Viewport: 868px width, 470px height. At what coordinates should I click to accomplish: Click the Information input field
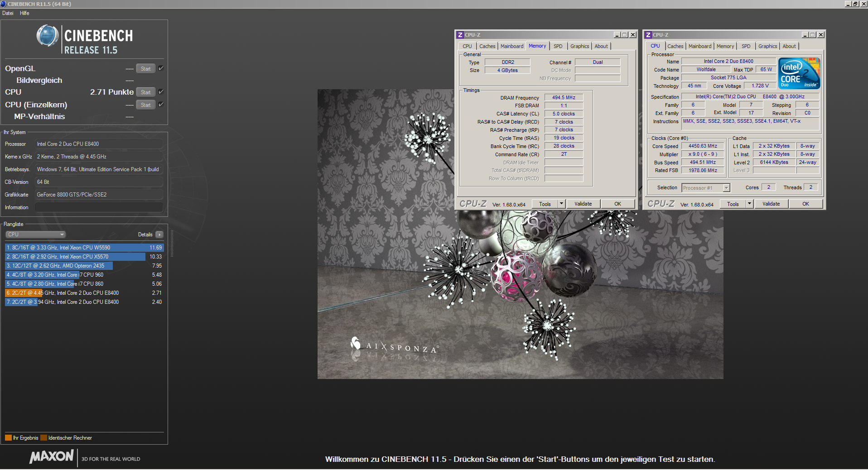pyautogui.click(x=99, y=207)
